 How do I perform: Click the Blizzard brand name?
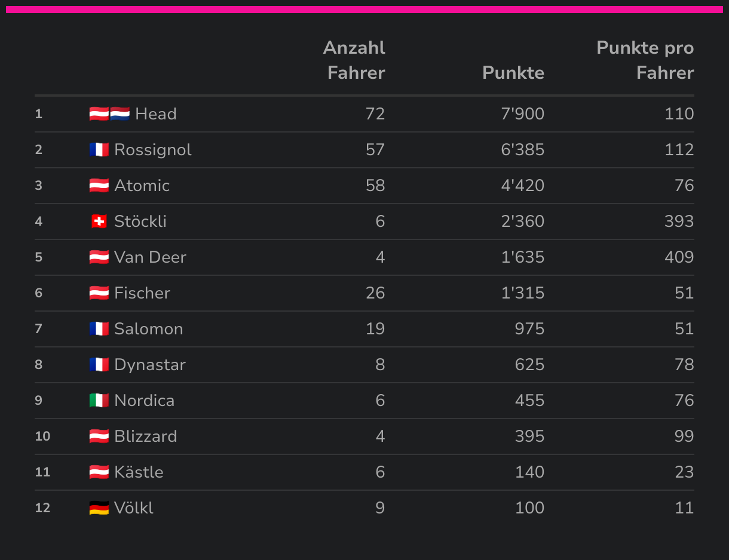[146, 436]
